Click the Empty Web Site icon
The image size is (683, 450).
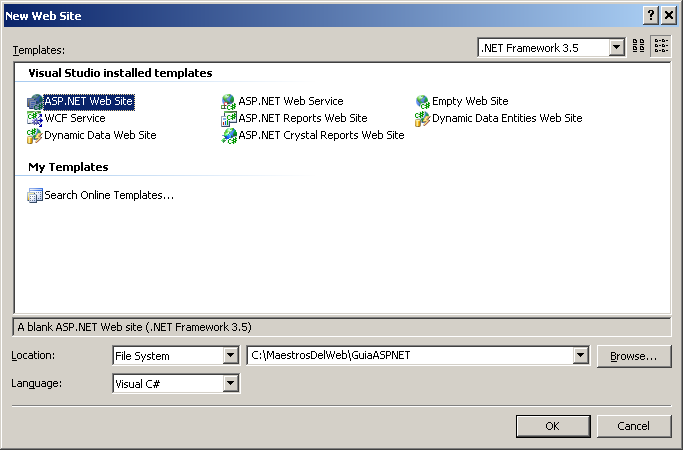point(423,102)
